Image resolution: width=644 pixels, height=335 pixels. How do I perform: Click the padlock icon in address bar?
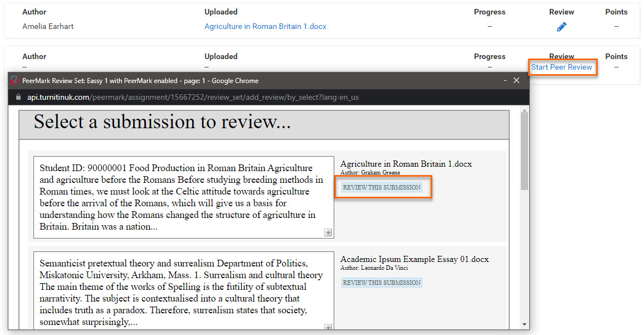18,97
